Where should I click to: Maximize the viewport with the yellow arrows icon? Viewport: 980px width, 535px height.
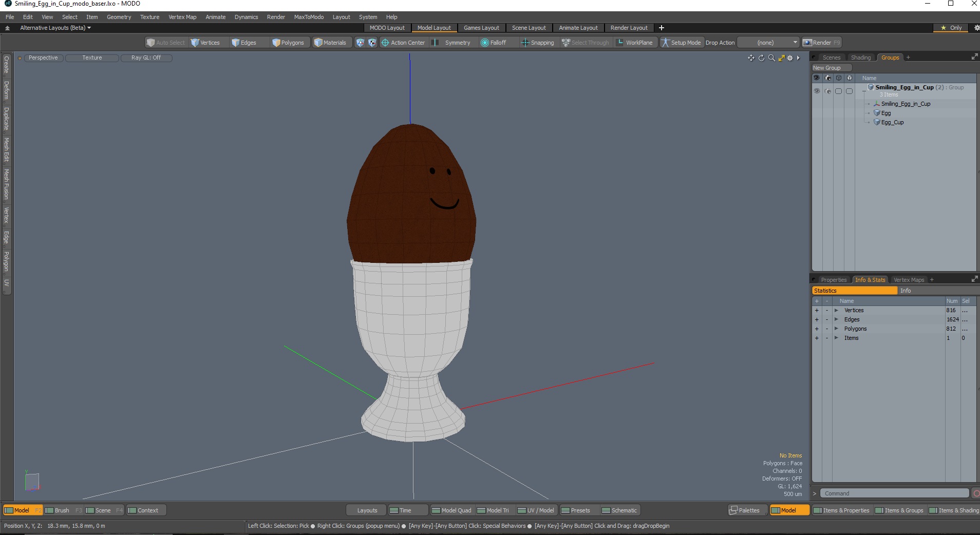pos(781,58)
